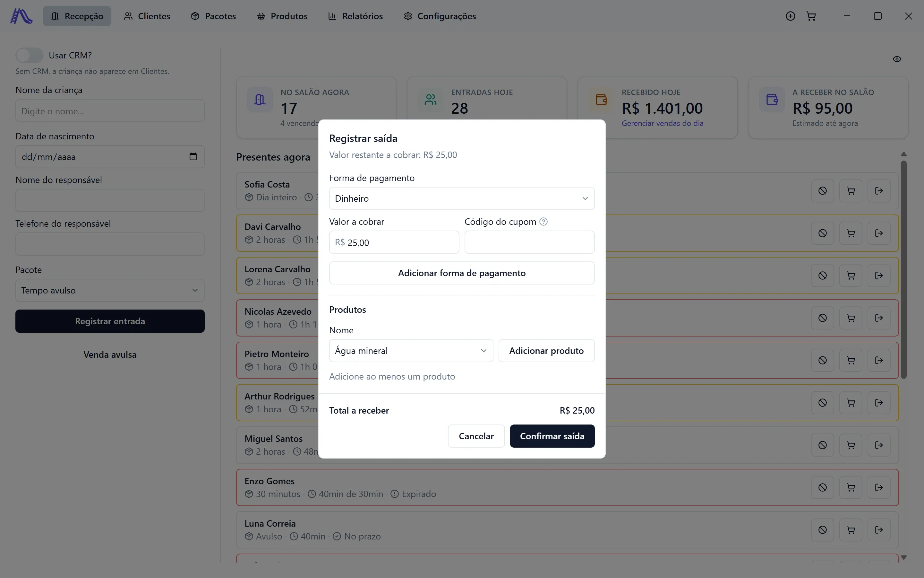Click the Cancelar button
The height and width of the screenshot is (578, 924).
[476, 436]
